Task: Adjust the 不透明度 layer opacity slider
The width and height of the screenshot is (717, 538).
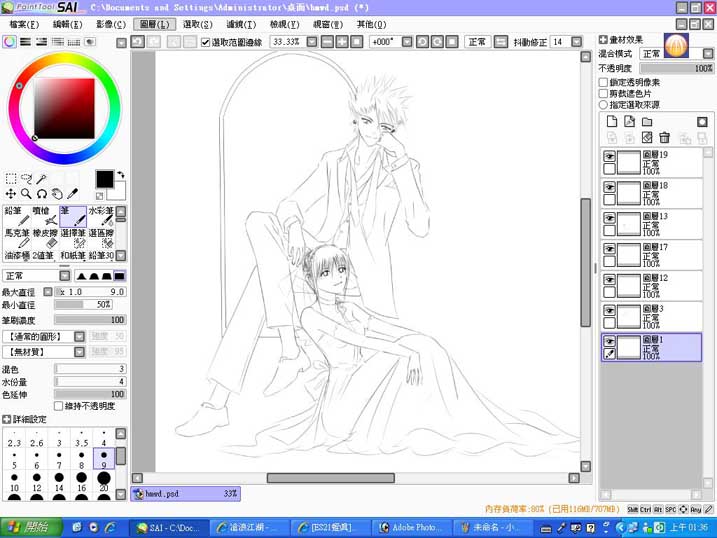Action: coord(677,68)
